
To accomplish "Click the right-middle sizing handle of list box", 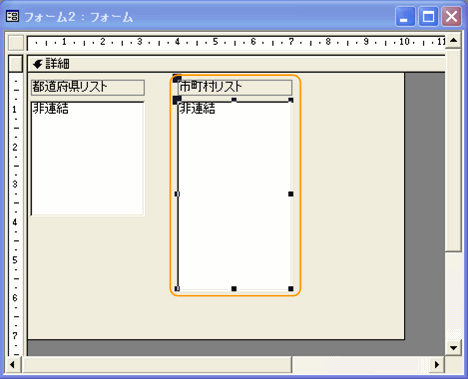I will 291,194.
